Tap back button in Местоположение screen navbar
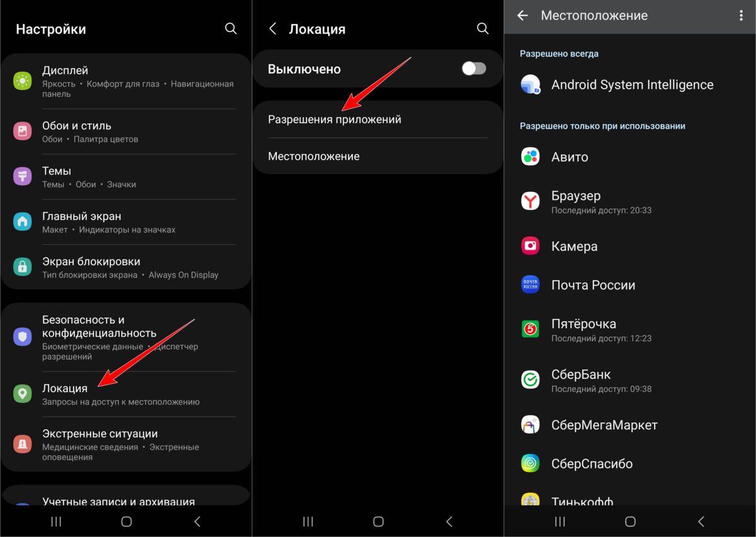 701,521
